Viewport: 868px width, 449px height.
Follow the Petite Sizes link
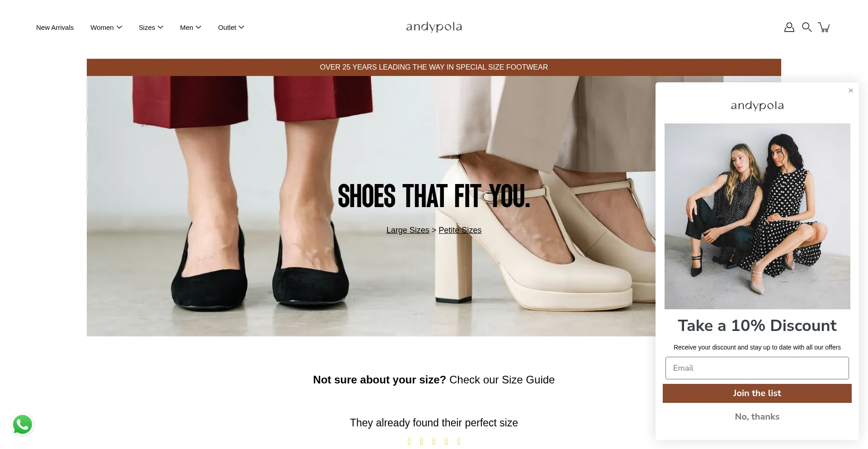tap(460, 230)
